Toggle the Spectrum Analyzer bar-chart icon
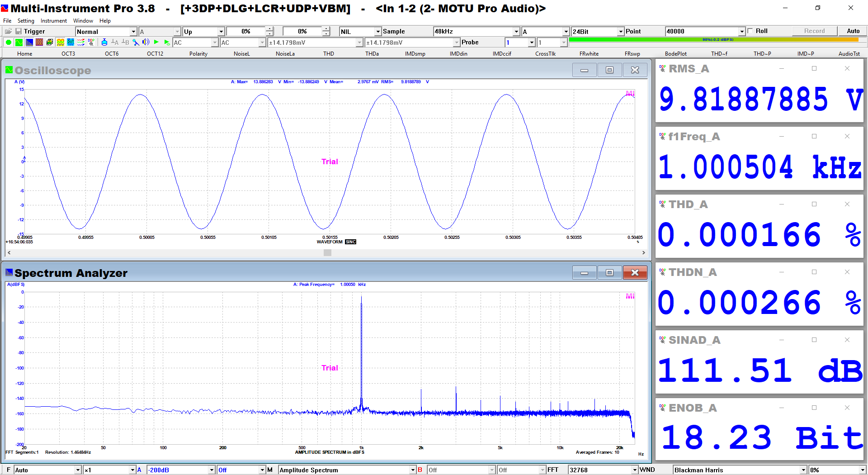The width and height of the screenshot is (868, 475). point(29,42)
